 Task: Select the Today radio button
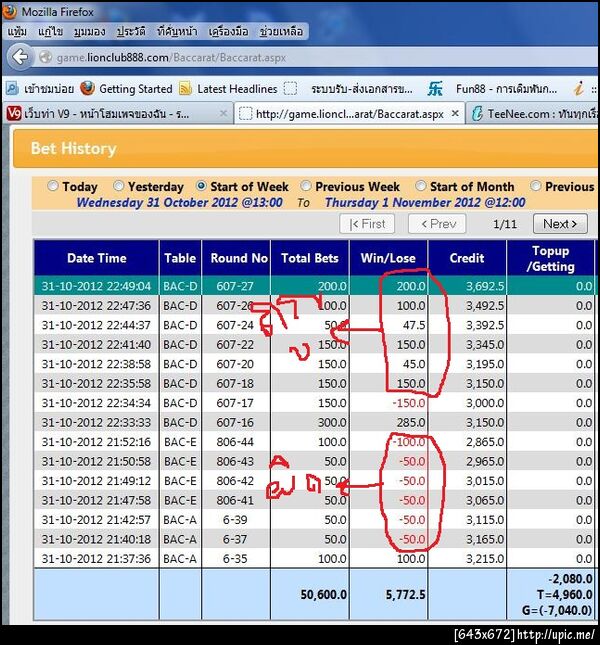pyautogui.click(x=53, y=186)
